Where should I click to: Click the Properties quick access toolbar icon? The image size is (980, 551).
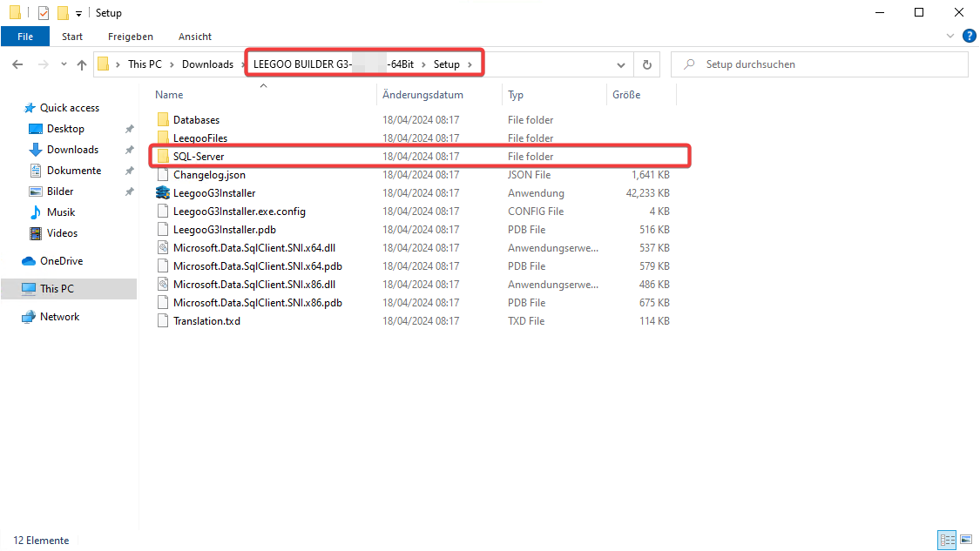(44, 12)
